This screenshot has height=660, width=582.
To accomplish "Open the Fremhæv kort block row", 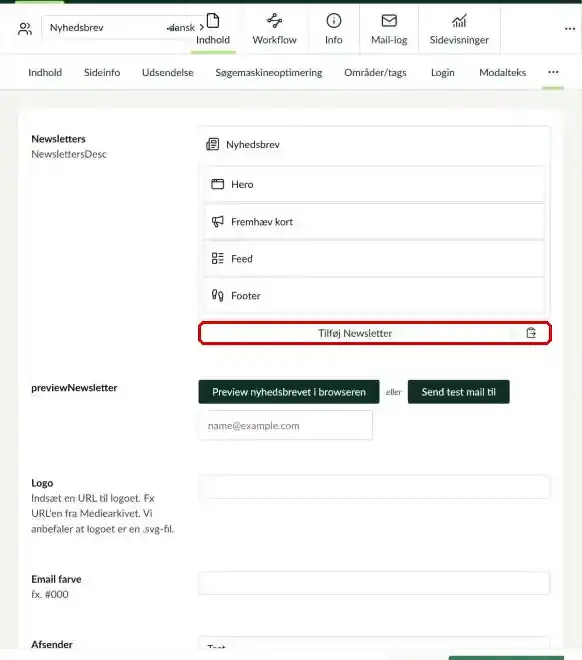I will coord(375,221).
